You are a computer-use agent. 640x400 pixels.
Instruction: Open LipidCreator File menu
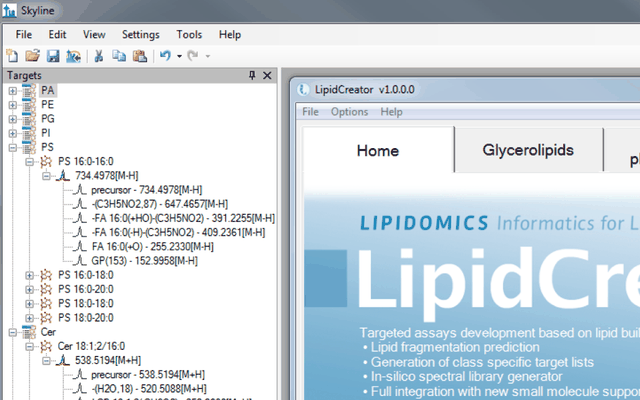[310, 112]
